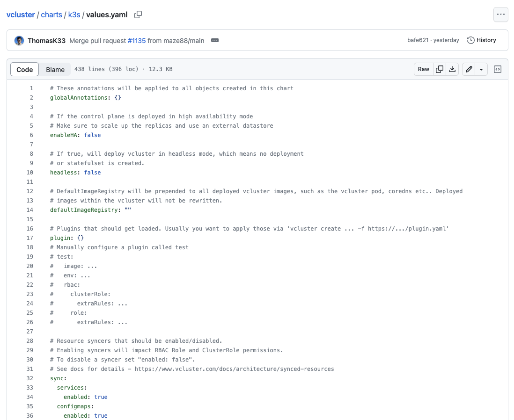Expand the truncated commit message
514x420 pixels.
[214, 40]
